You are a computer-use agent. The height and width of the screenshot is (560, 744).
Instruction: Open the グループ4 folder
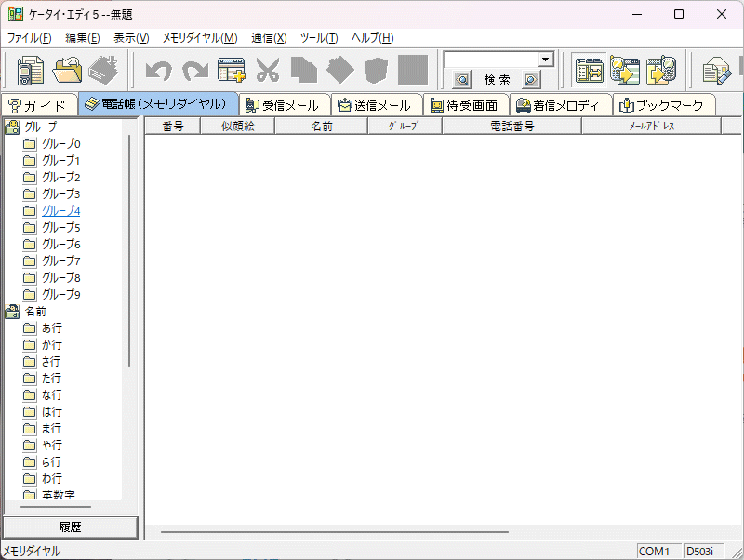[x=60, y=210]
